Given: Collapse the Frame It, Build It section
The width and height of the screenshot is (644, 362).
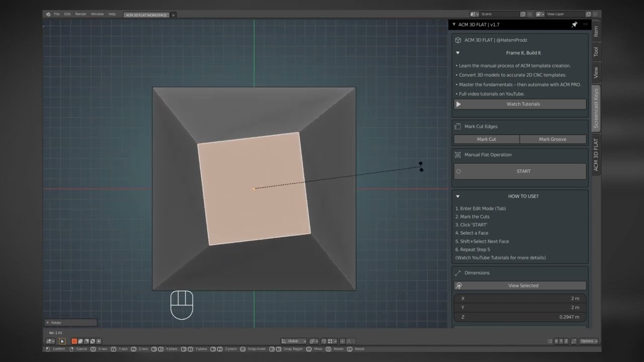Looking at the screenshot, I should (x=458, y=53).
